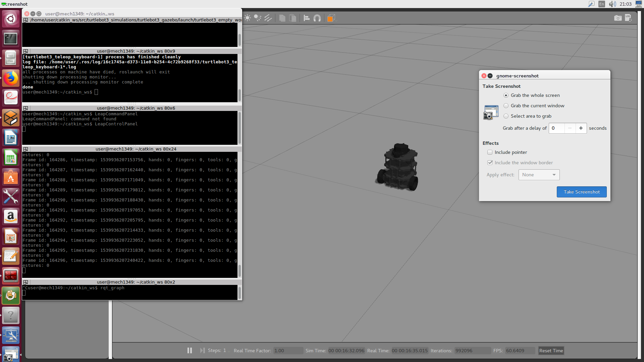Add a directional light source

point(268,18)
